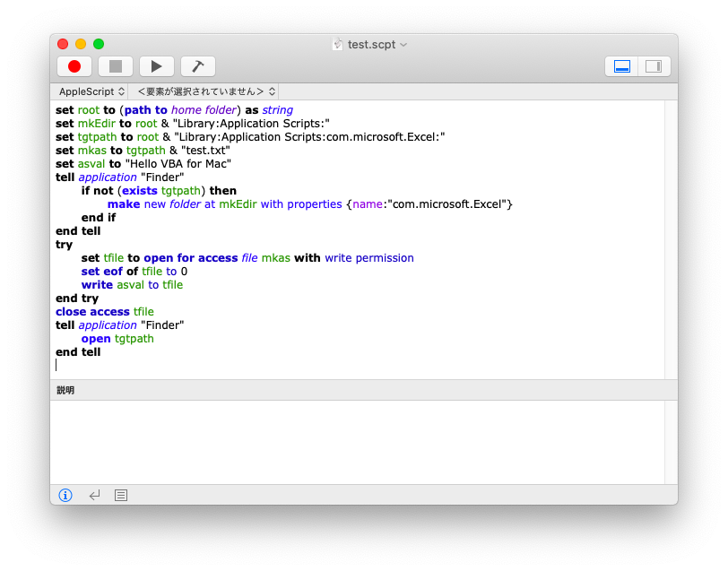
Task: Toggle the right sidebar pane button
Action: click(653, 66)
